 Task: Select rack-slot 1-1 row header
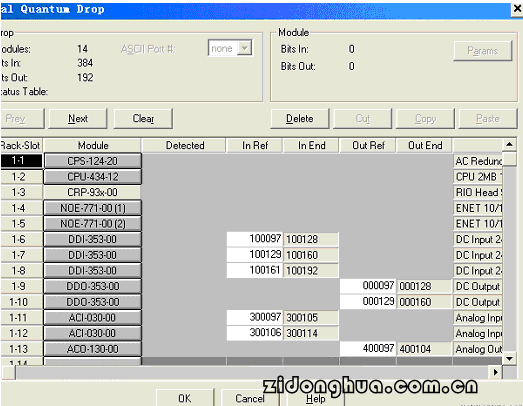click(x=22, y=160)
